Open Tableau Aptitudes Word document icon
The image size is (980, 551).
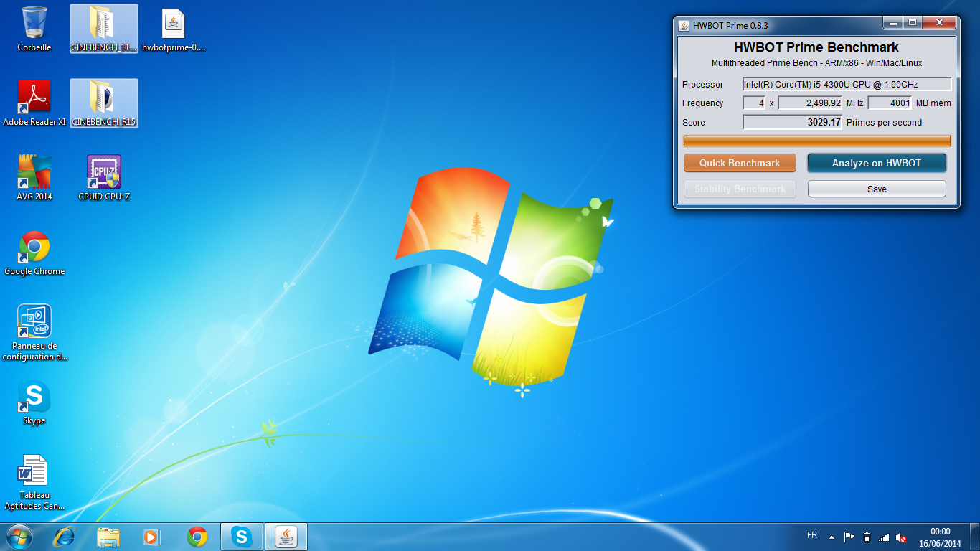point(34,481)
